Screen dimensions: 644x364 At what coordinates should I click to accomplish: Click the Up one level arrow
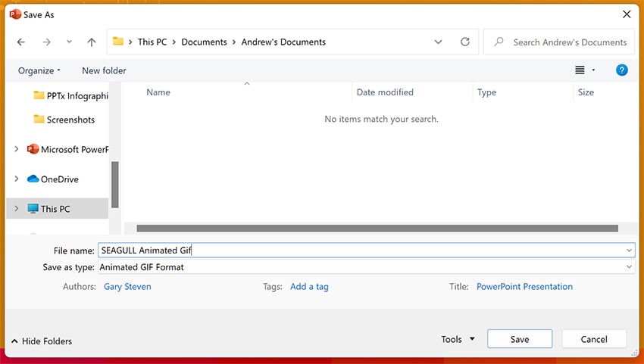(92, 42)
